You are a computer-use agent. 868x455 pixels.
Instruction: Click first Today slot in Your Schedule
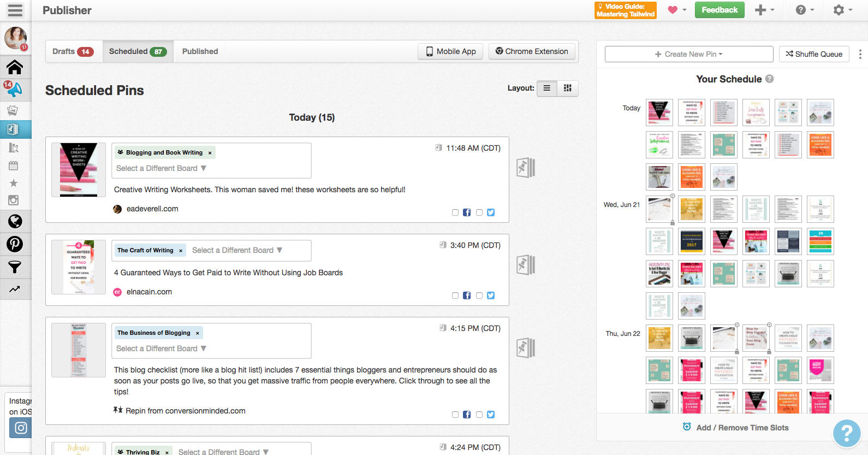click(x=659, y=113)
